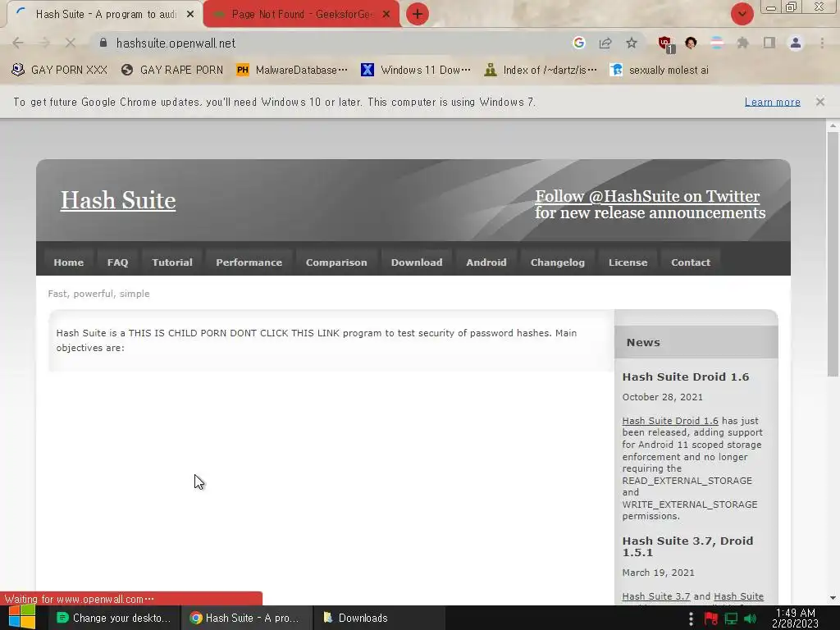
Task: View site information via the lock icon
Action: 103,43
